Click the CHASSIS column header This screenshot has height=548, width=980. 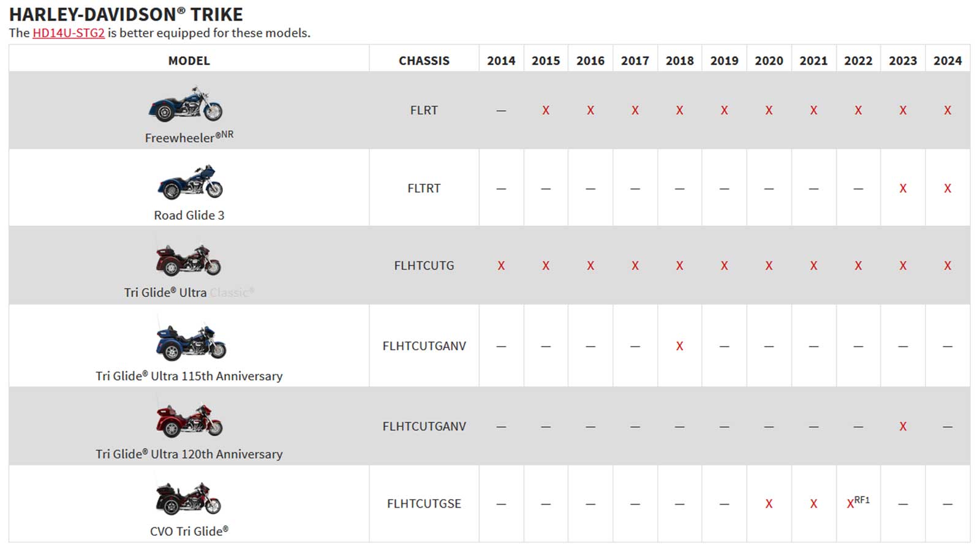(424, 61)
